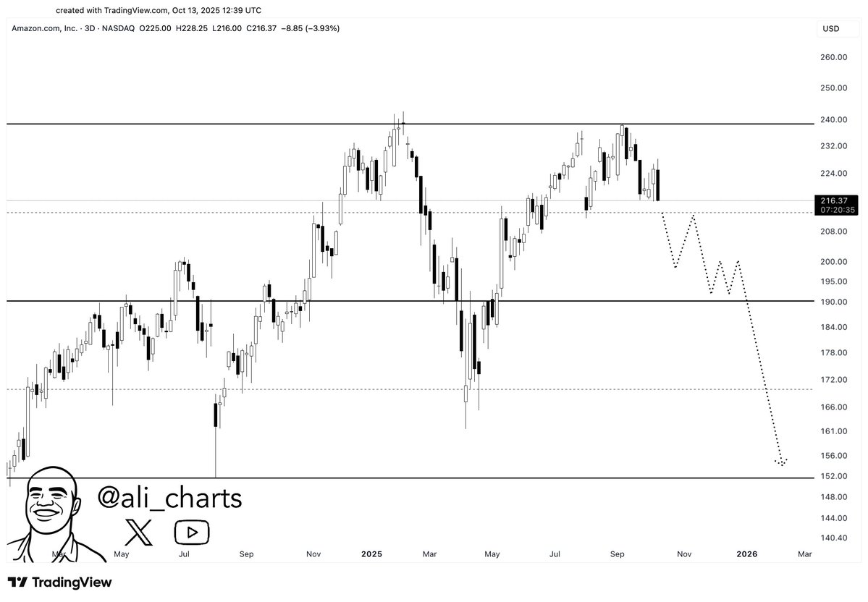Click the 2026 label on time axis

[746, 554]
